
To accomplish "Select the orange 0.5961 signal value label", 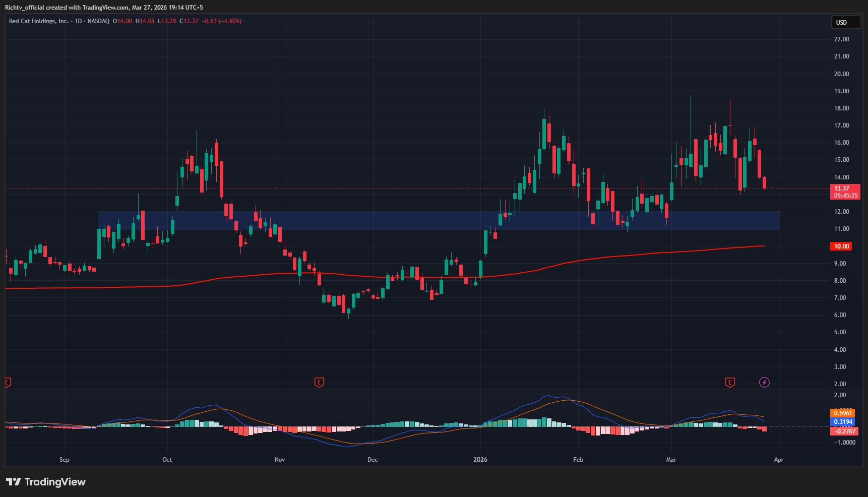I will click(843, 413).
